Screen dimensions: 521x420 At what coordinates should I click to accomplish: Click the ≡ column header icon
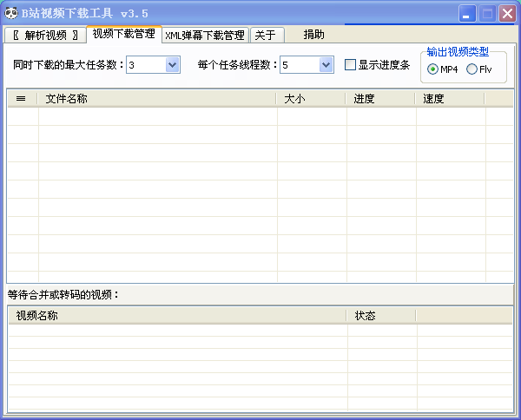(21, 99)
